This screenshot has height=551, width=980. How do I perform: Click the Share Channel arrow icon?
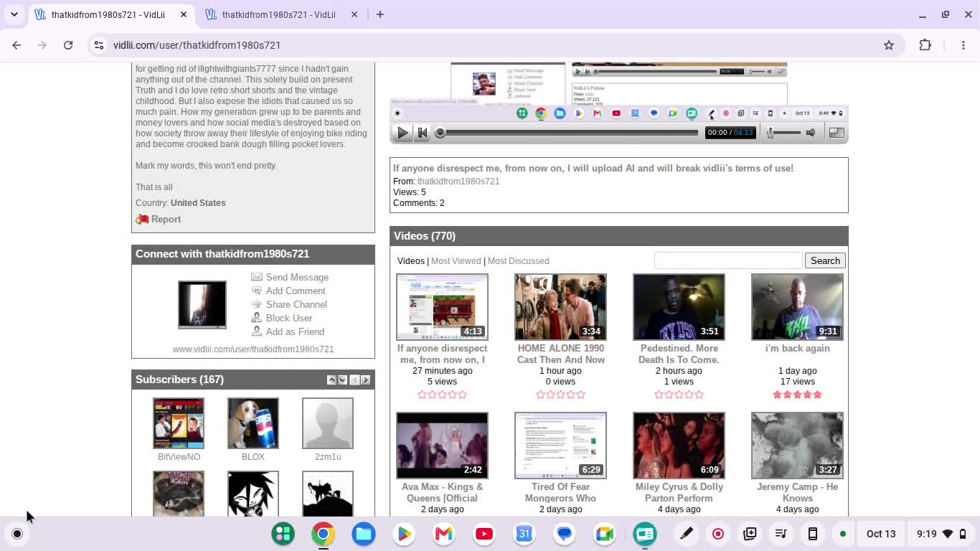click(257, 304)
